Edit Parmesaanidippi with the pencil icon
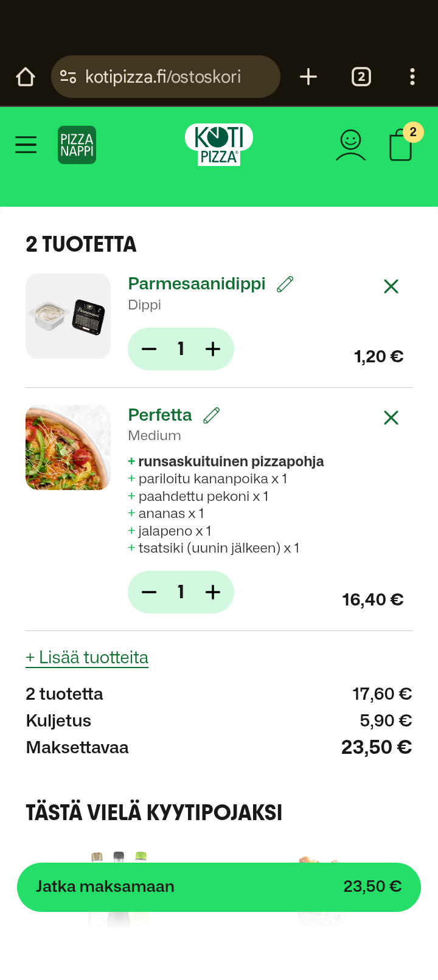The image size is (438, 980). [285, 284]
